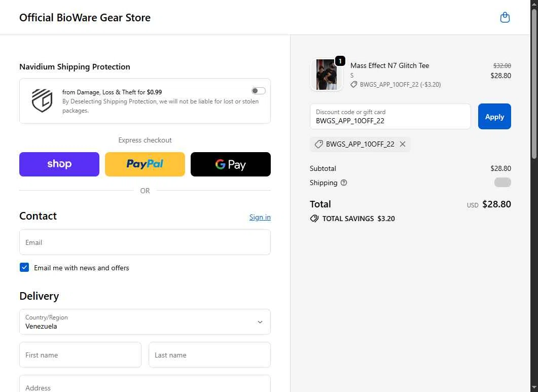Open Official BioWare Gear Store home link

point(85,18)
